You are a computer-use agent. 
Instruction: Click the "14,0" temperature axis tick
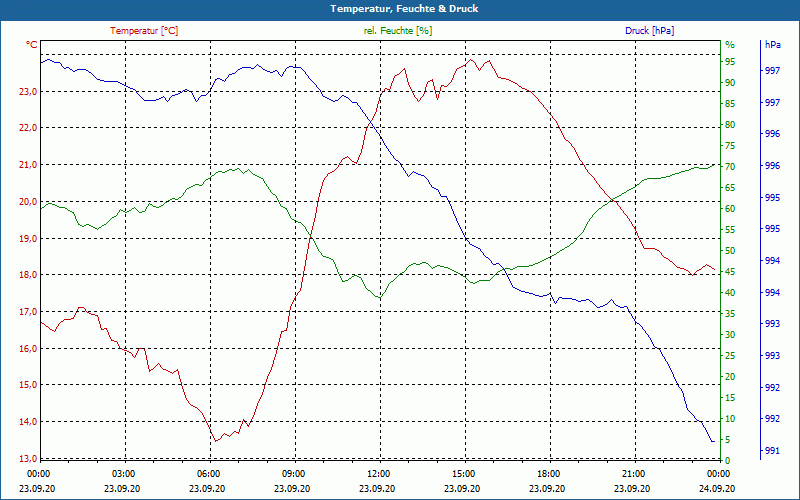point(29,422)
